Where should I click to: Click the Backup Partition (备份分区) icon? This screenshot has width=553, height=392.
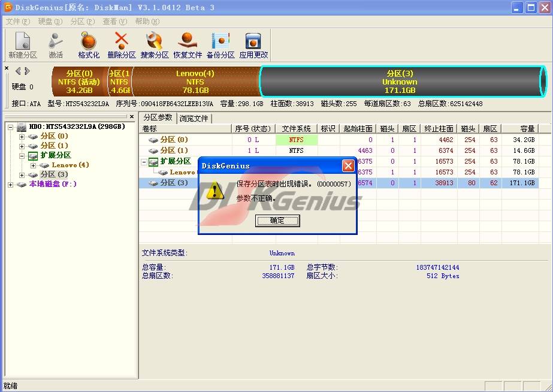(x=220, y=45)
